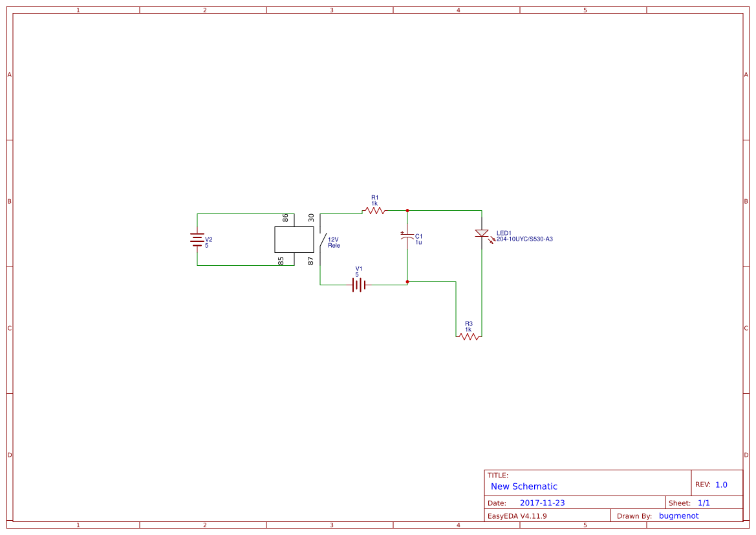Click the junction dot above capacitor C1
Screen dimensions: 756x535
[x=407, y=210]
